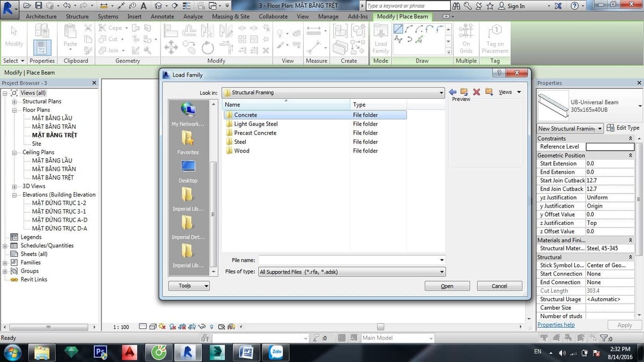
Task: Click the File name input field
Action: [352, 260]
